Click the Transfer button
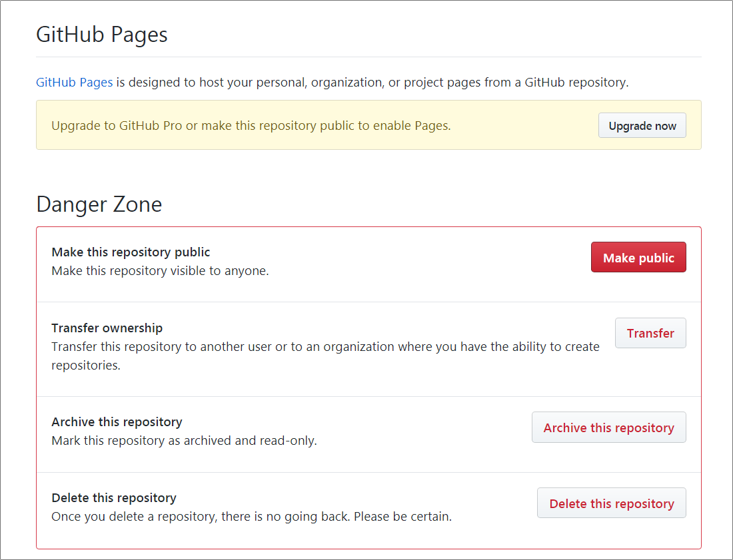Viewport: 733px width, 560px height. click(x=650, y=332)
